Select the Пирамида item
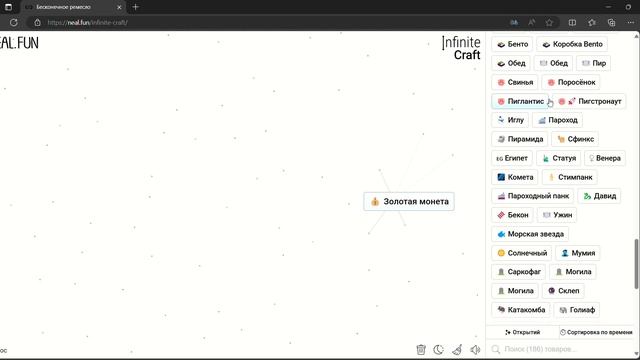This screenshot has width=640, height=360. [x=520, y=139]
